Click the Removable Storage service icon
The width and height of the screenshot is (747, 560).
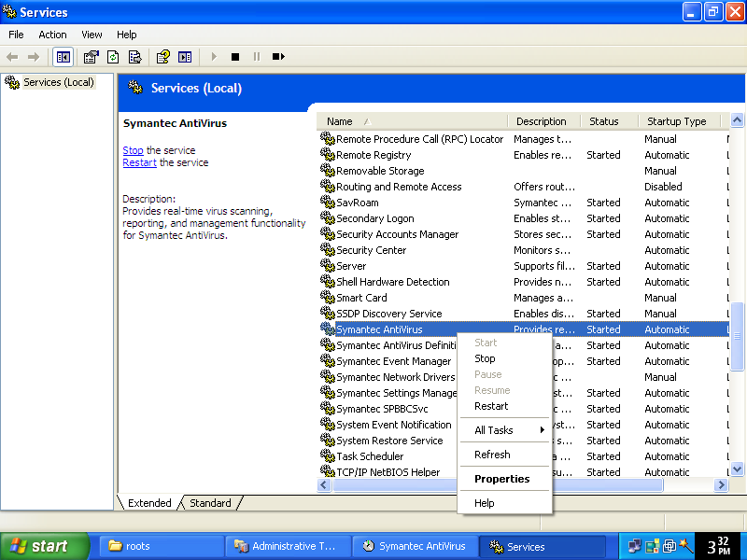click(x=328, y=171)
